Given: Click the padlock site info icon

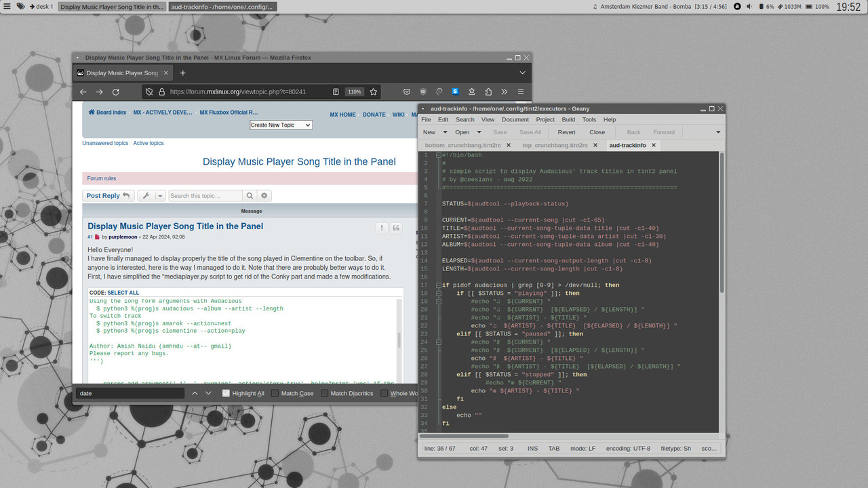Looking at the screenshot, I should click(161, 91).
